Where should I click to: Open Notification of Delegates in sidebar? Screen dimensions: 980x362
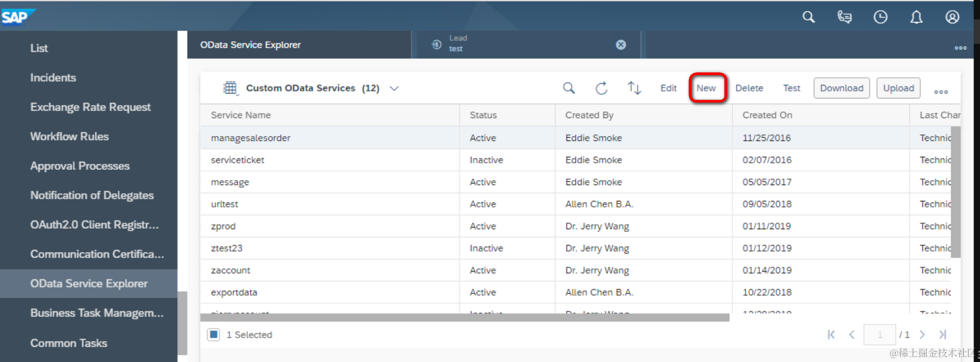92,195
